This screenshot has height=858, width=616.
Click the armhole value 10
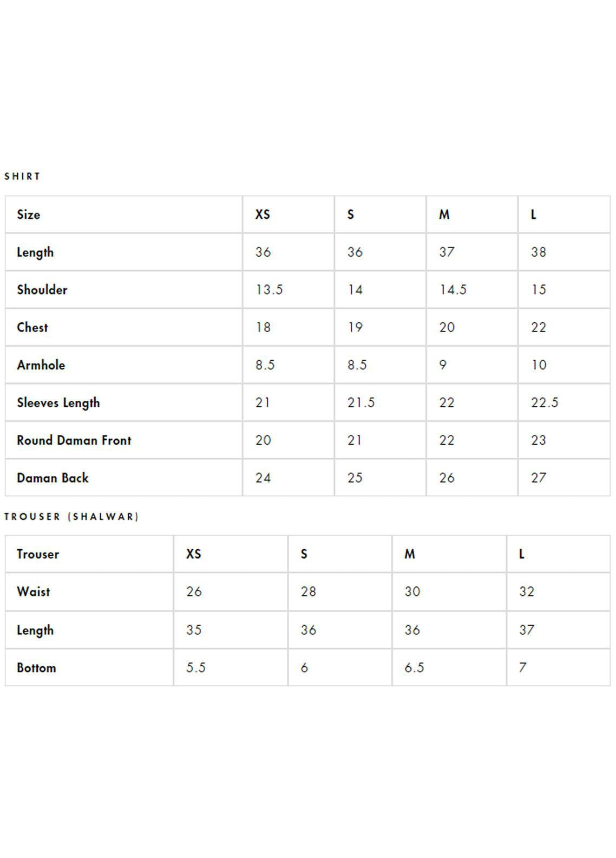click(x=539, y=365)
